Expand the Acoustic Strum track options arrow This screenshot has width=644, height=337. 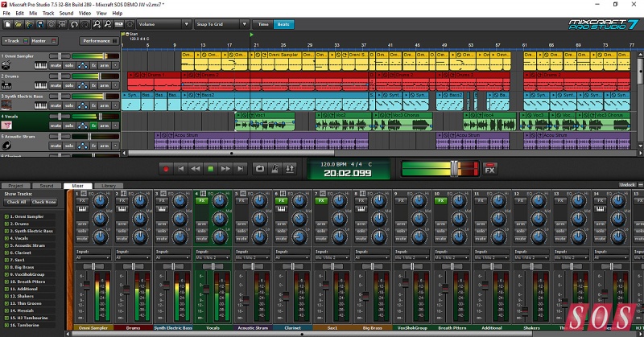[115, 146]
